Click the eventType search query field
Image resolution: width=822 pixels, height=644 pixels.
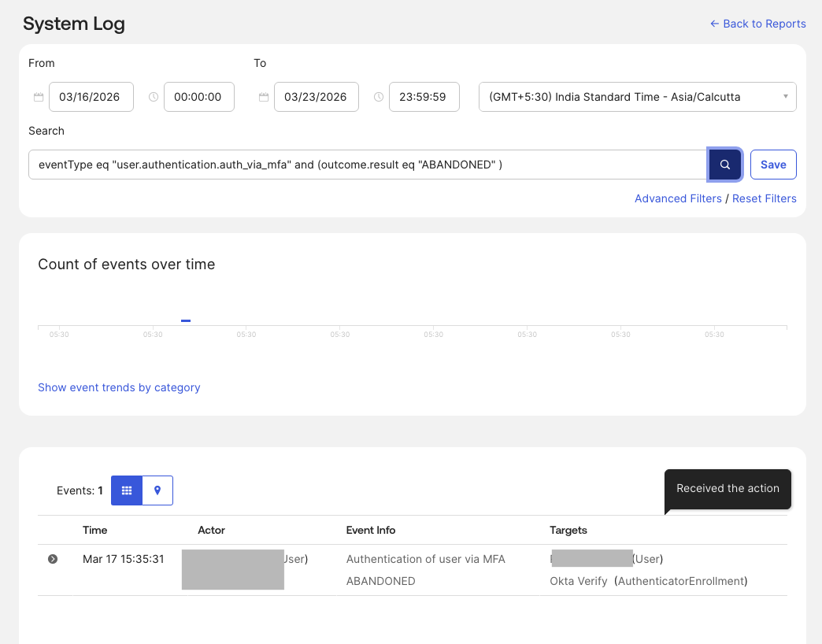pos(367,164)
